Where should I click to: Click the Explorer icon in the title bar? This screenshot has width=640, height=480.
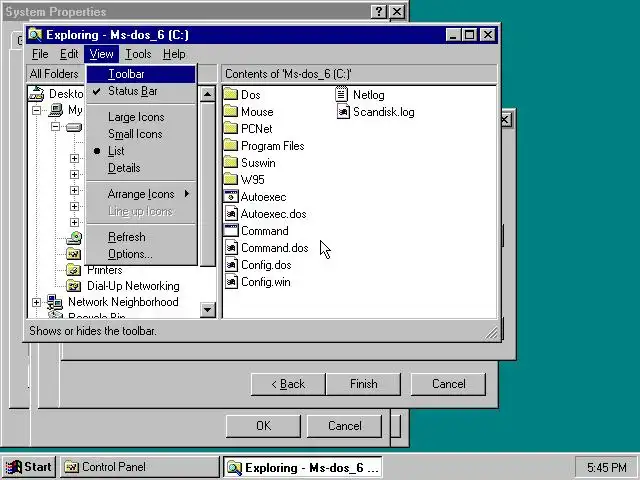tap(36, 35)
